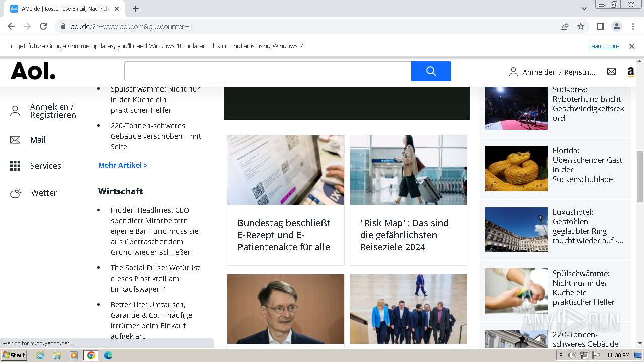Click the Services grid icon
The width and height of the screenshot is (644, 362).
[x=15, y=166]
